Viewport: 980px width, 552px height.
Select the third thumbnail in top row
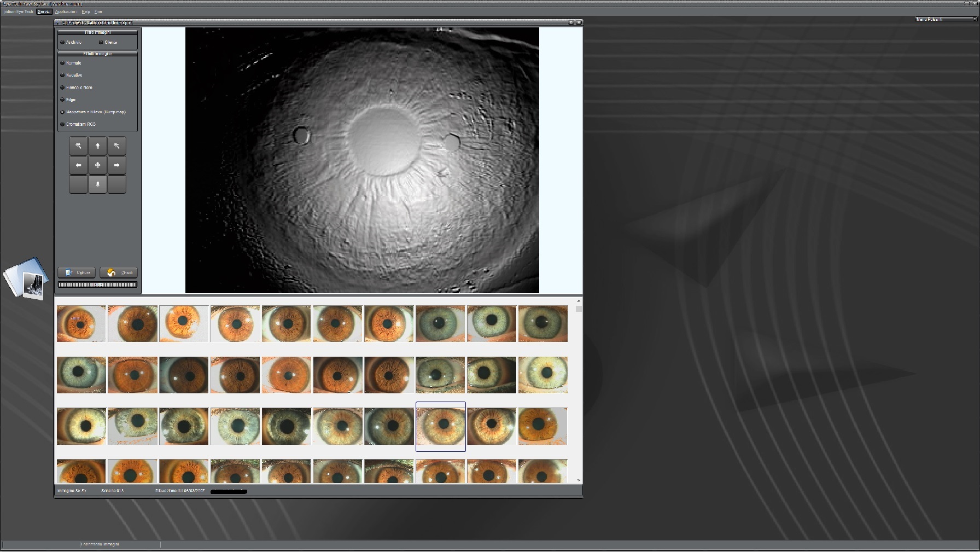[184, 324]
